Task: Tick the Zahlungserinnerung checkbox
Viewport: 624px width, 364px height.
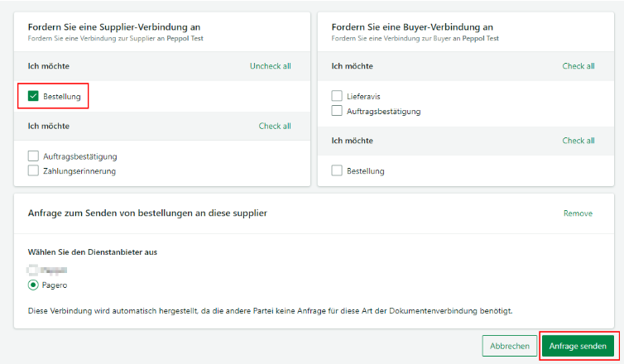Action: point(33,171)
